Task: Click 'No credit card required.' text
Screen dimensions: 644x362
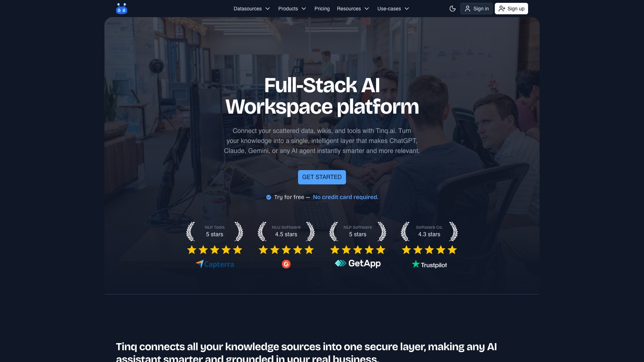Action: click(x=346, y=197)
